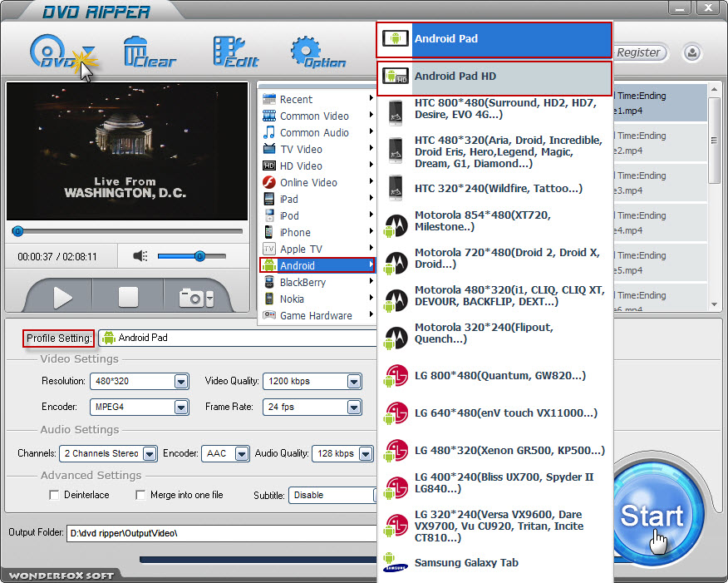Open the Channels dropdown
This screenshot has width=728, height=583.
click(108, 453)
